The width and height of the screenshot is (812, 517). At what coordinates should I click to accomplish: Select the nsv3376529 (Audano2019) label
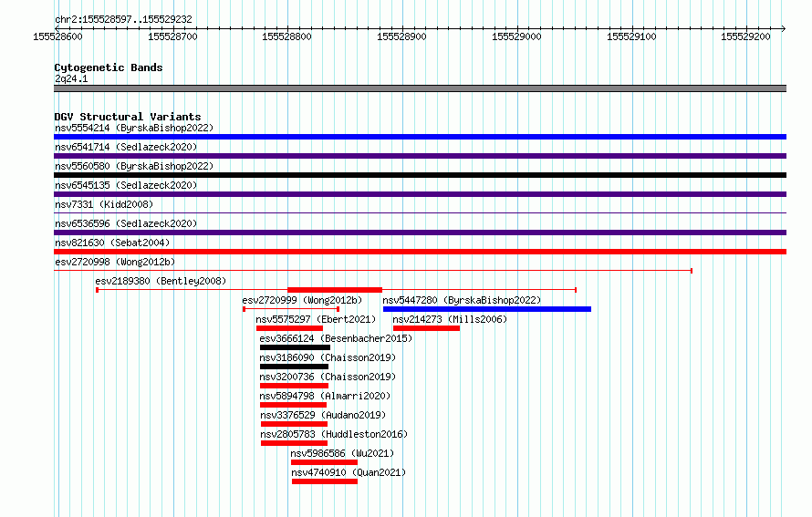point(323,415)
